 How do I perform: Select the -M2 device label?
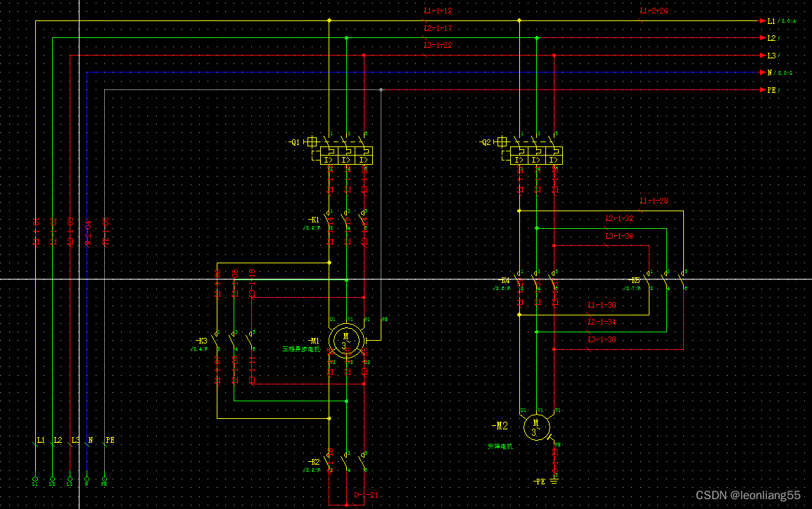coord(499,426)
